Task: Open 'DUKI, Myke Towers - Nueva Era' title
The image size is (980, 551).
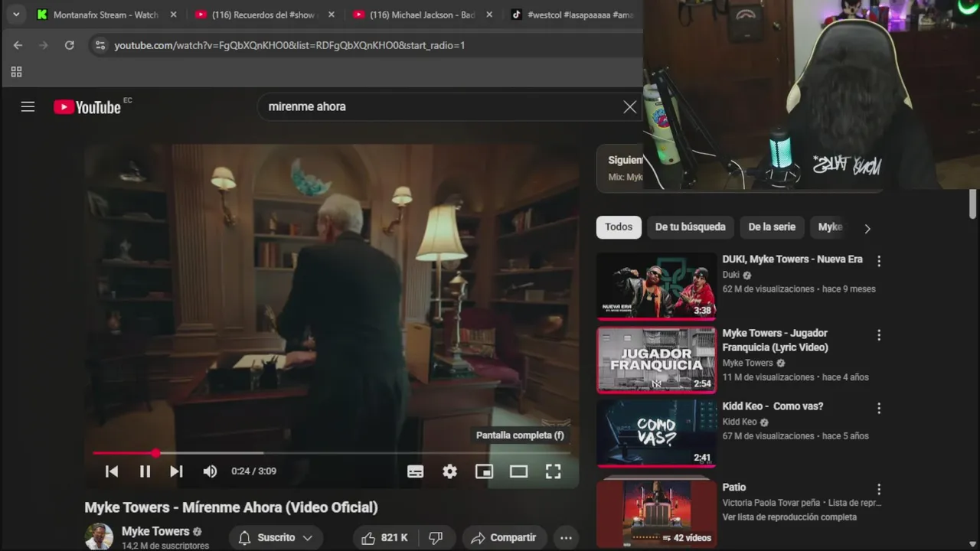Action: (792, 259)
